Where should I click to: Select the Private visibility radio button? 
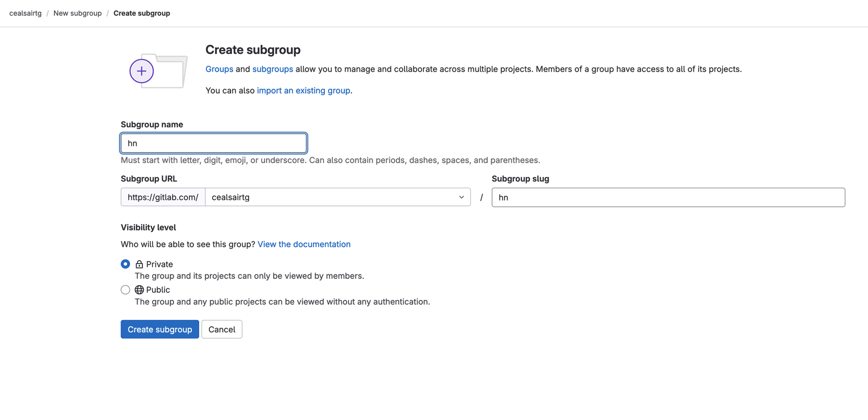tap(125, 264)
